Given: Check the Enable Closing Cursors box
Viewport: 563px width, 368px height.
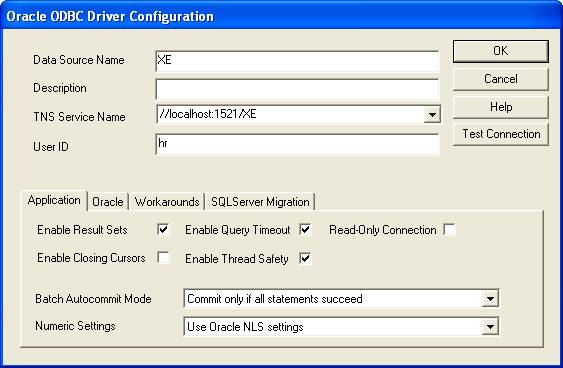Looking at the screenshot, I should pyautogui.click(x=163, y=257).
